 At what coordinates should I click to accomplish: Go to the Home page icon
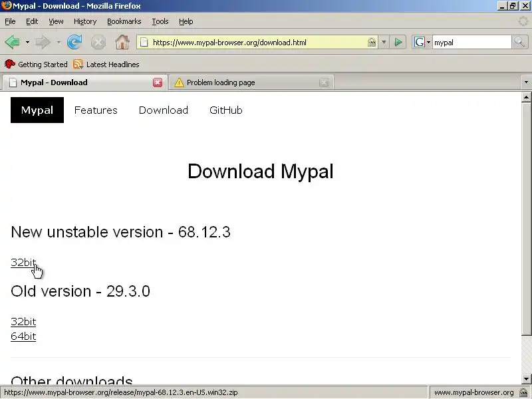pos(122,43)
